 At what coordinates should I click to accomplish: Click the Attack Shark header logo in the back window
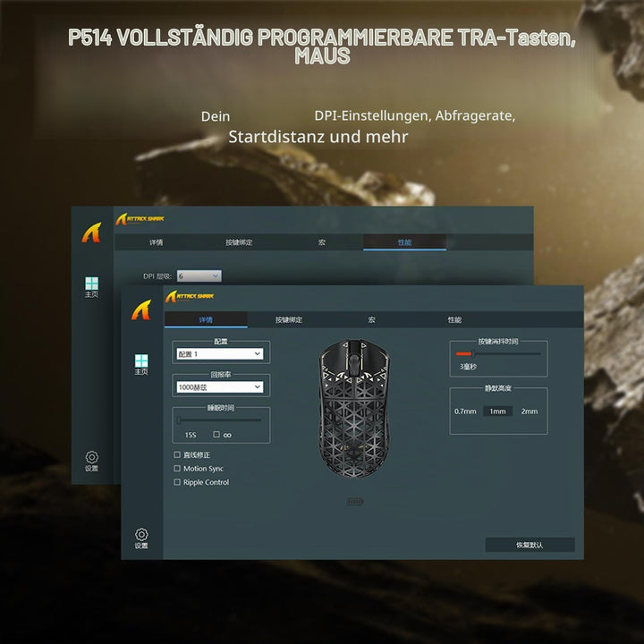[x=140, y=219]
